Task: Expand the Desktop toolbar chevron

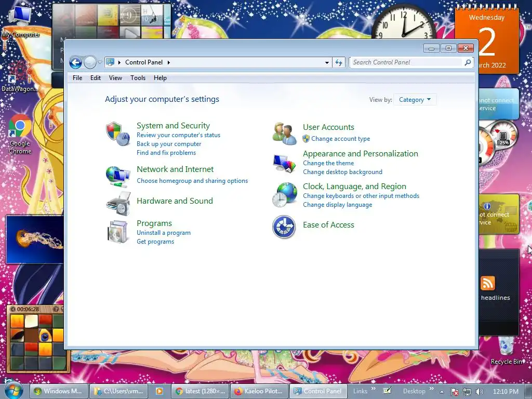Action: tap(431, 389)
